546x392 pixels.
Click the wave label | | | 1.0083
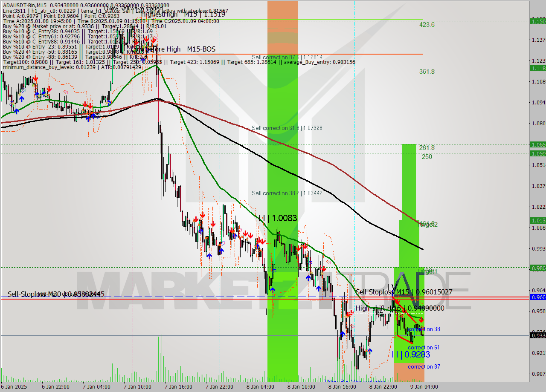[278, 218]
